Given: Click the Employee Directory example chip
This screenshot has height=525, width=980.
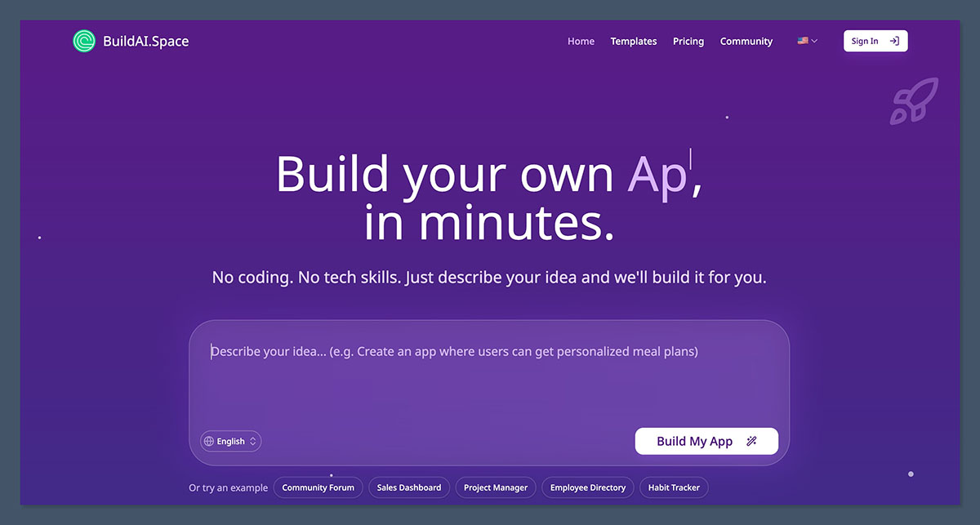Looking at the screenshot, I should coord(587,487).
